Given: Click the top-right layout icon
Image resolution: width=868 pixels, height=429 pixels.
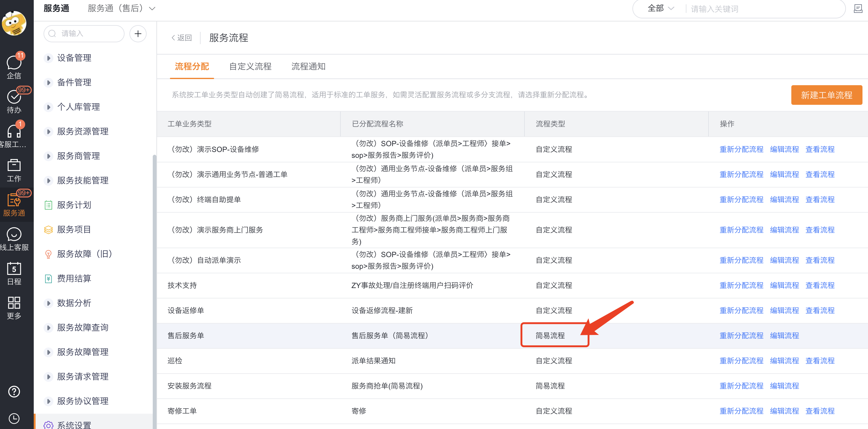Looking at the screenshot, I should pyautogui.click(x=858, y=9).
